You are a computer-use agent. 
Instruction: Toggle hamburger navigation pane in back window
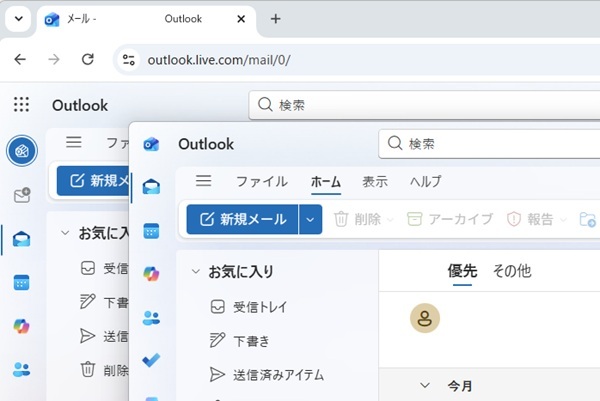74,142
